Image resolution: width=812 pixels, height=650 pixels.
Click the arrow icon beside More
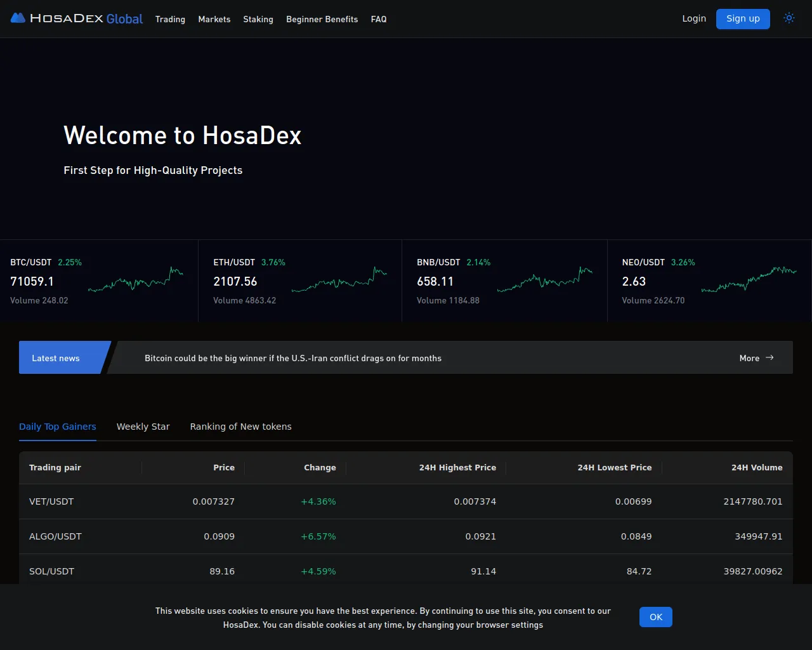coord(769,358)
